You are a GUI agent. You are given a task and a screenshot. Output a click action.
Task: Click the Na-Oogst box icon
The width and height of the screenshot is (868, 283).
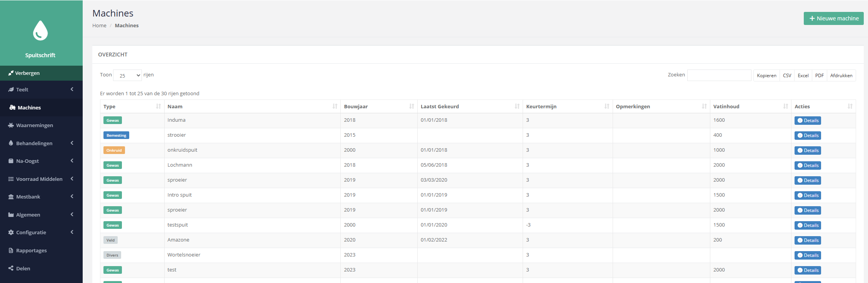click(x=11, y=161)
